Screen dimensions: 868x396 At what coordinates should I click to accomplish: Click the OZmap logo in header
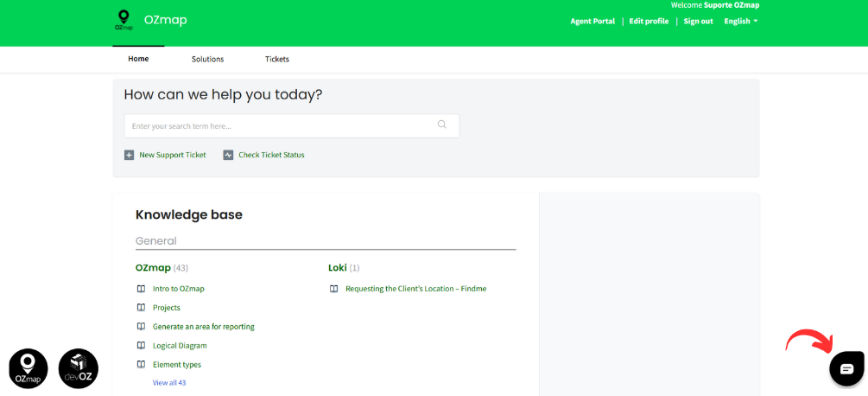(x=123, y=21)
